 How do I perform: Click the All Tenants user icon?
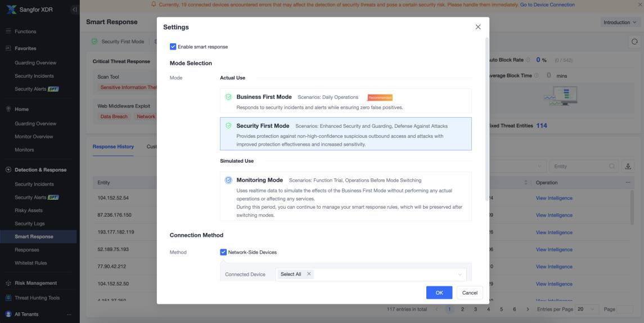[x=8, y=314]
